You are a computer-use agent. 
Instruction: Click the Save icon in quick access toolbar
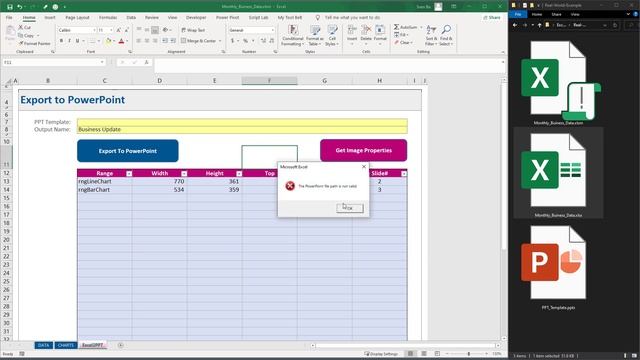point(10,7)
